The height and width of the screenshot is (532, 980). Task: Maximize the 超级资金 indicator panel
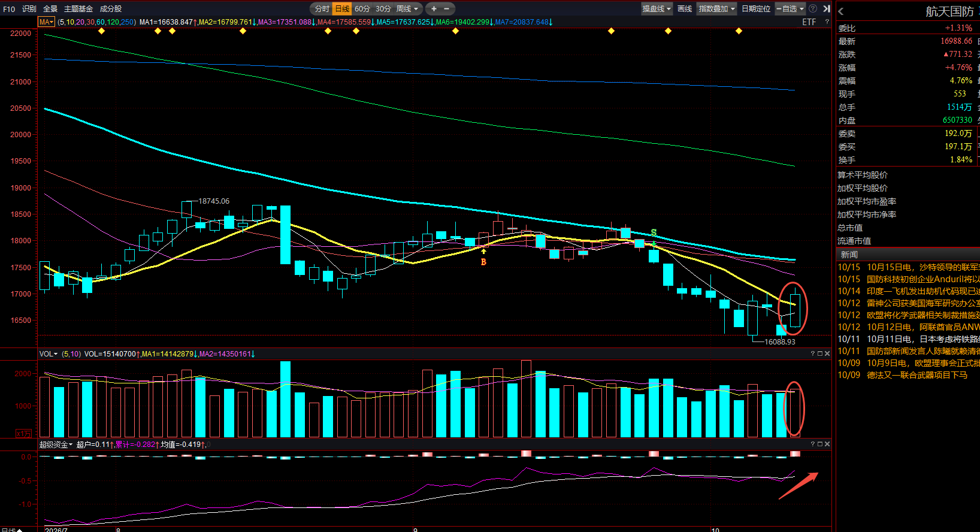pyautogui.click(x=820, y=444)
